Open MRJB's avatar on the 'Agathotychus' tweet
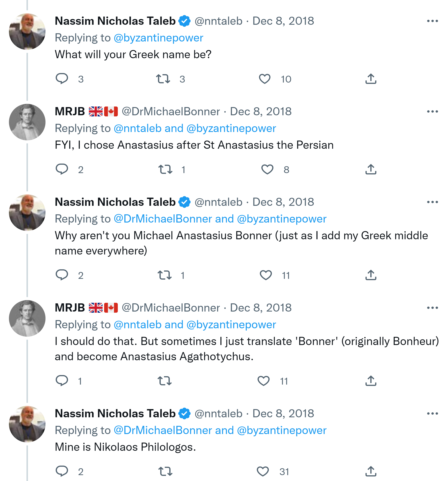 pos(27,318)
